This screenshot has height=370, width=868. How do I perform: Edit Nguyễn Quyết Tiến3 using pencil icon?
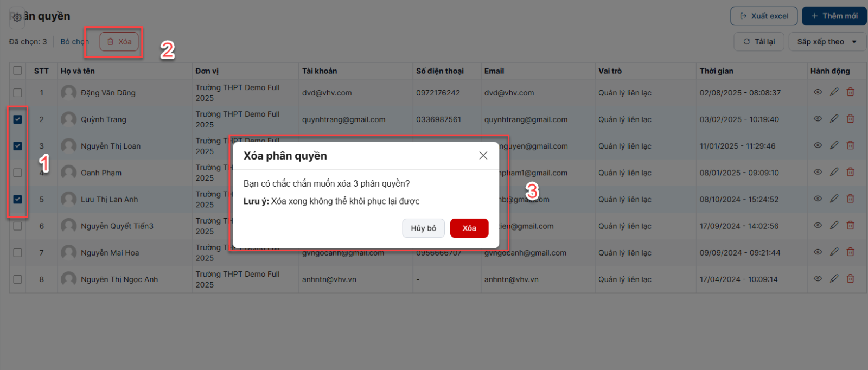click(834, 225)
